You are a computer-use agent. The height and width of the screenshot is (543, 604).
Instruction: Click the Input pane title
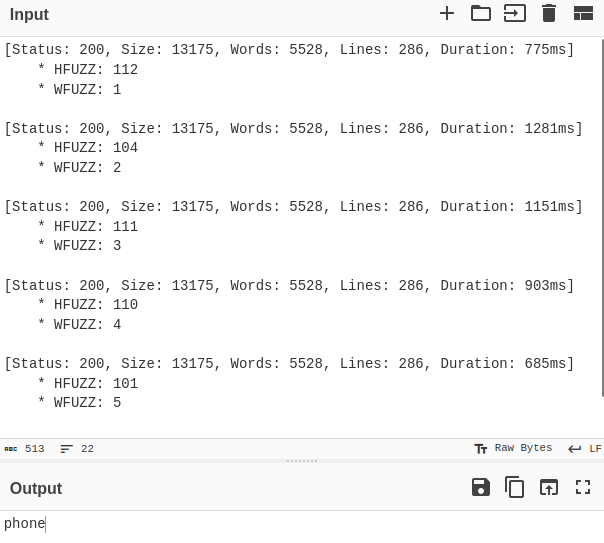coord(29,14)
